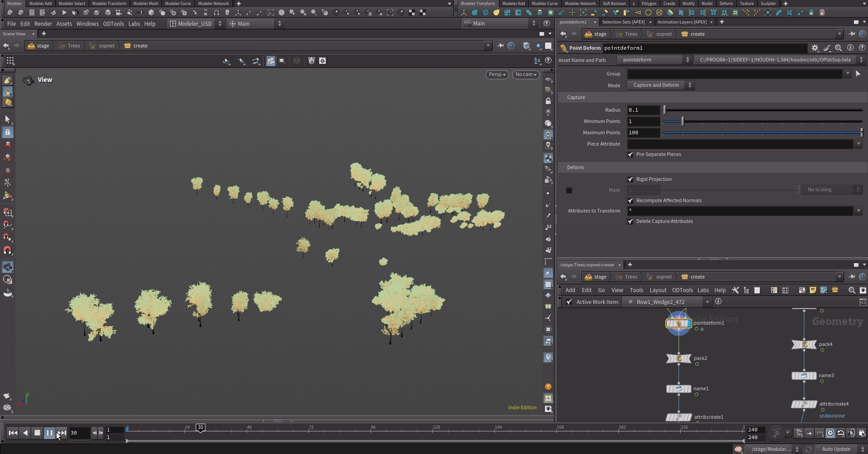Click the Jump to First Frame button
The height and width of the screenshot is (454, 868).
pos(13,433)
